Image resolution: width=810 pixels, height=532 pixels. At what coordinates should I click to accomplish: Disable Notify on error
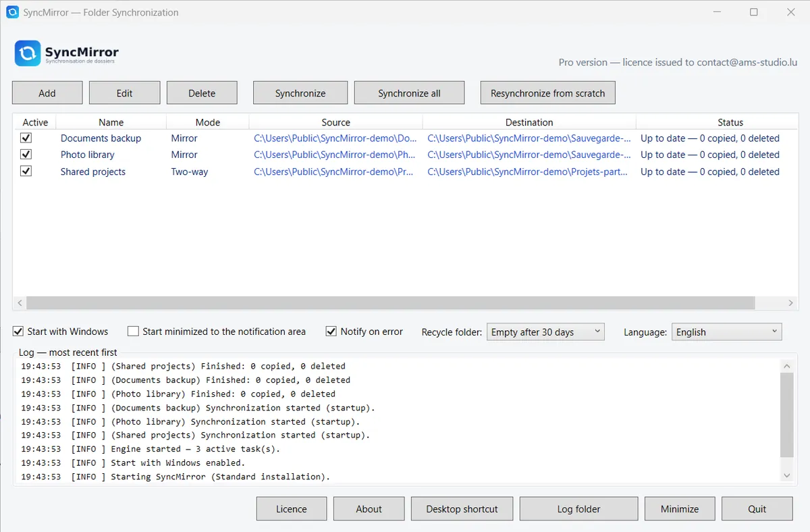tap(331, 331)
